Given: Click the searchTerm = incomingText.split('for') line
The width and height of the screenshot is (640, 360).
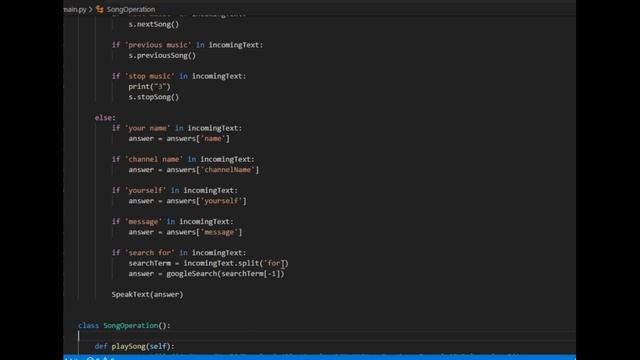Looking at the screenshot, I should 208,263.
